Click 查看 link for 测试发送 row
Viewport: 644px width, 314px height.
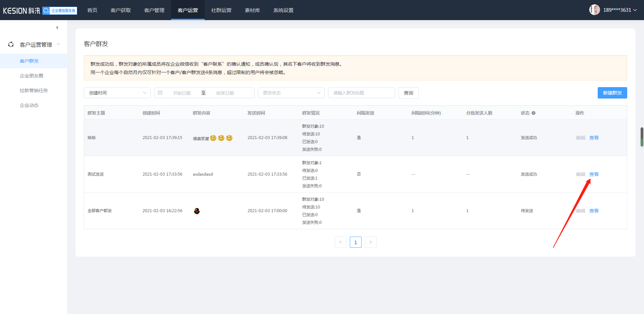tap(594, 174)
